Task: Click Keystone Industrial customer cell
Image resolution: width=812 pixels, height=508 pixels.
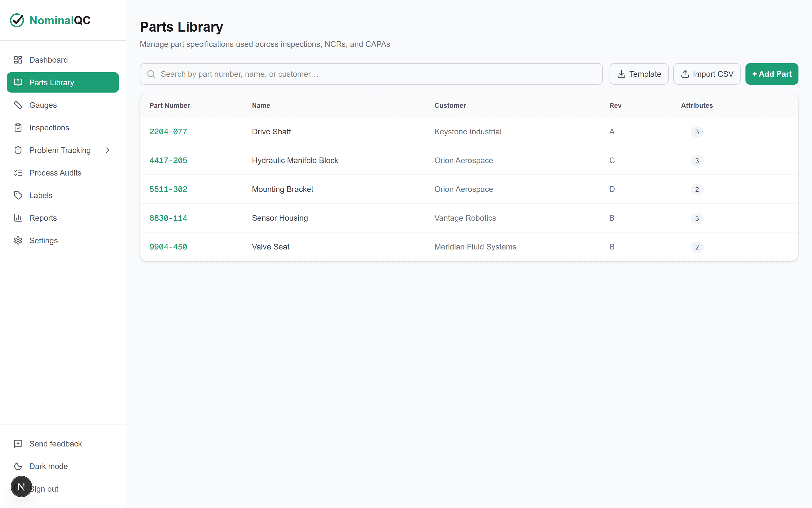Action: 468,132
